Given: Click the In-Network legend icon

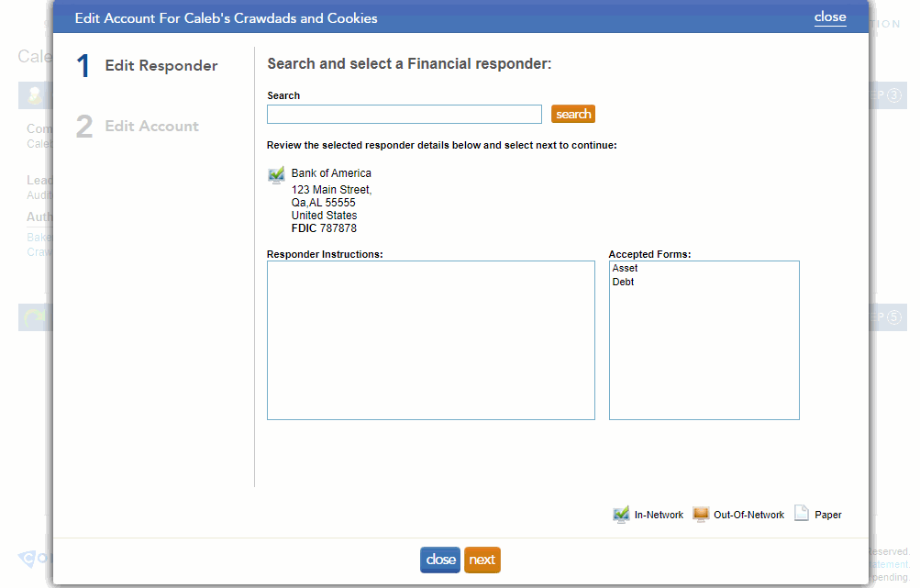Looking at the screenshot, I should point(621,514).
